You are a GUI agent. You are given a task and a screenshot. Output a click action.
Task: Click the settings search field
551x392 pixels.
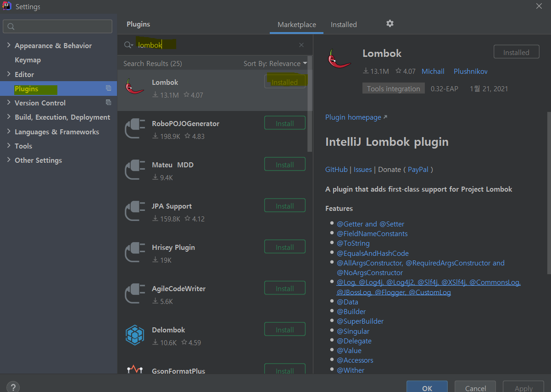[x=57, y=26]
